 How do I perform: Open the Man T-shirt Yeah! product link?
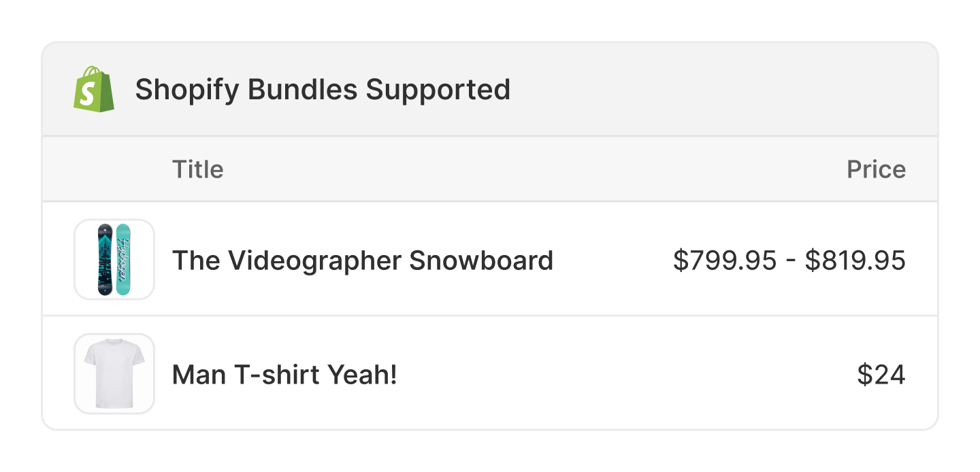pyautogui.click(x=284, y=373)
